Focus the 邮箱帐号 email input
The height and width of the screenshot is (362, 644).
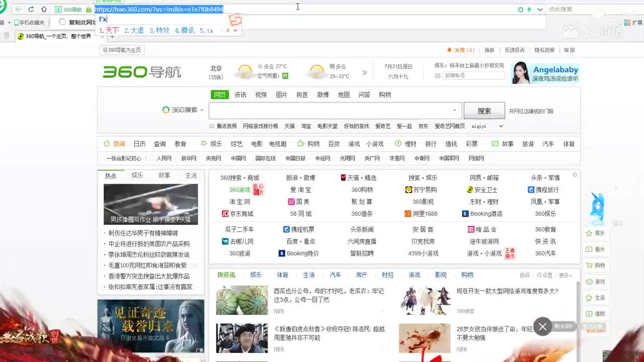473,75
